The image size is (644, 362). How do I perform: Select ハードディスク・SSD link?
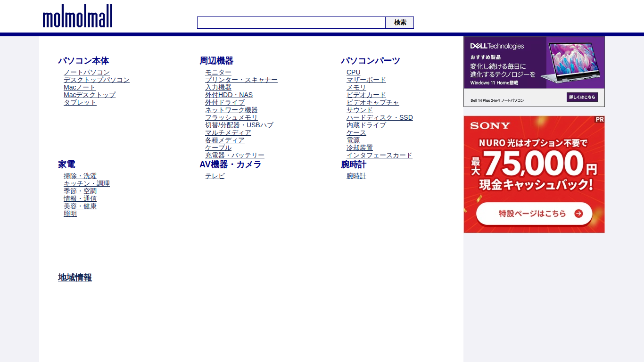[380, 117]
